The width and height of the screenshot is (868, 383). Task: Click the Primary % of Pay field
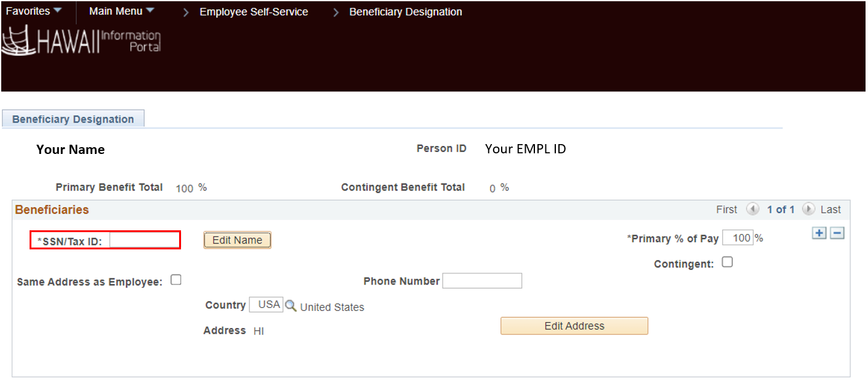[x=737, y=238]
